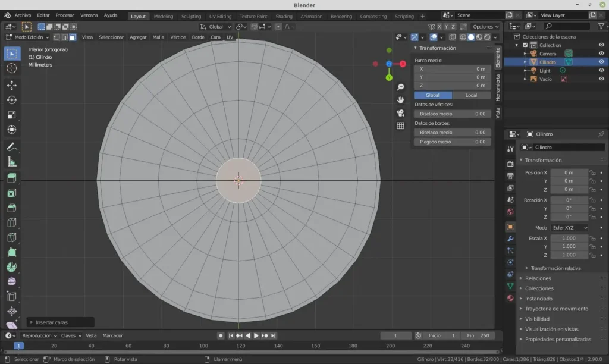Enable face select mode
Image resolution: width=609 pixels, height=364 pixels.
[x=73, y=37]
